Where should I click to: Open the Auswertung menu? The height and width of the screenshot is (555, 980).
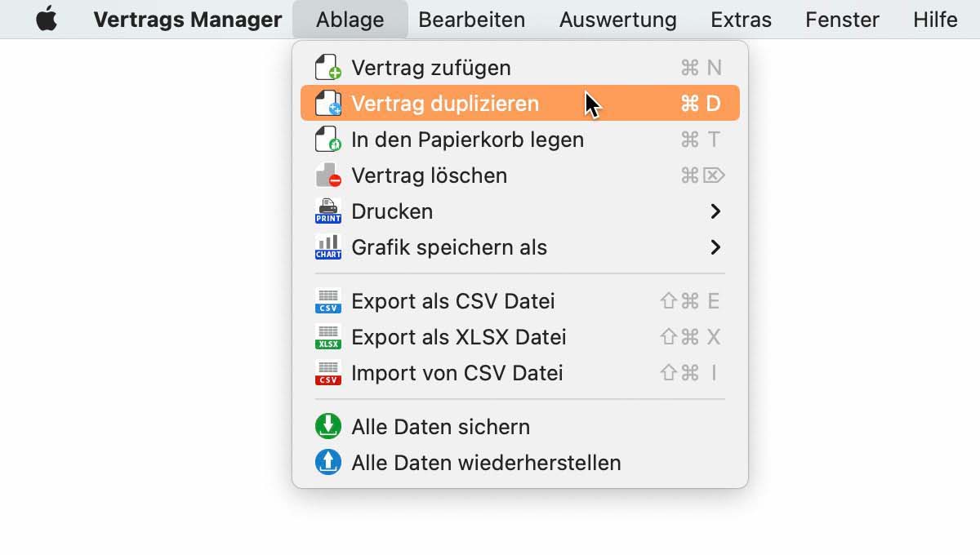618,20
